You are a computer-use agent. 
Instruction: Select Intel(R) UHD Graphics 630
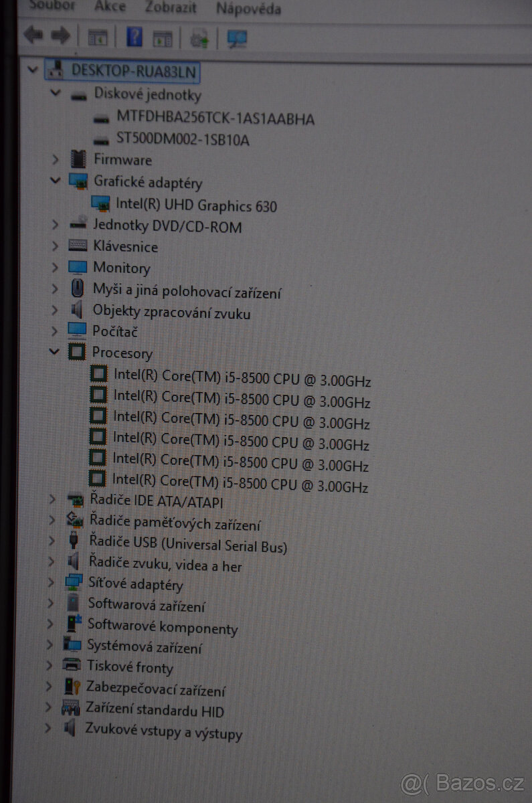196,205
